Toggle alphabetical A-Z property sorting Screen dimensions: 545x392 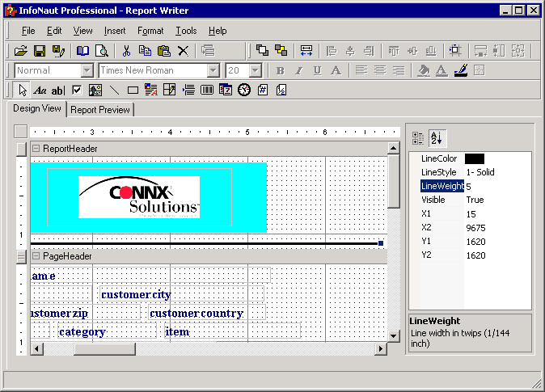pyautogui.click(x=437, y=138)
